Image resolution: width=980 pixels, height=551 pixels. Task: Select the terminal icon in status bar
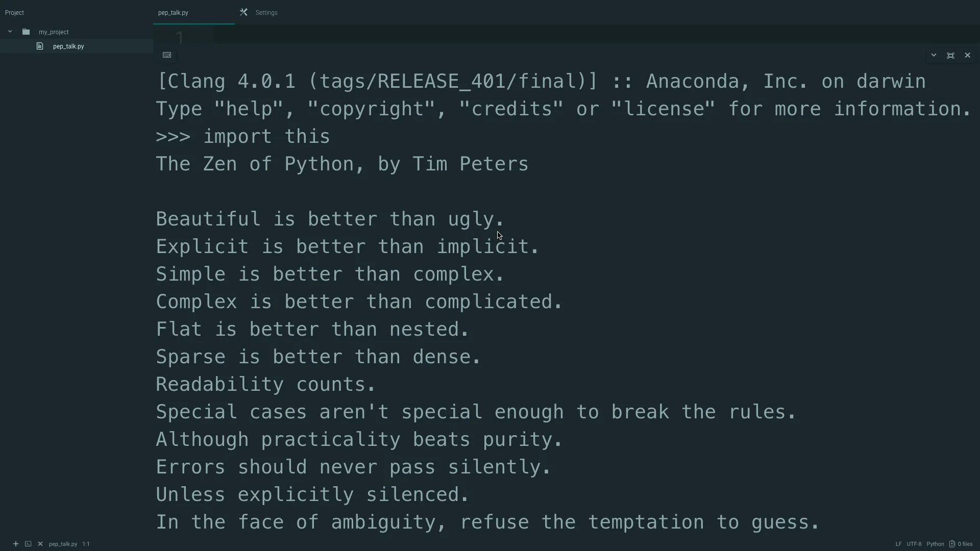(x=28, y=544)
